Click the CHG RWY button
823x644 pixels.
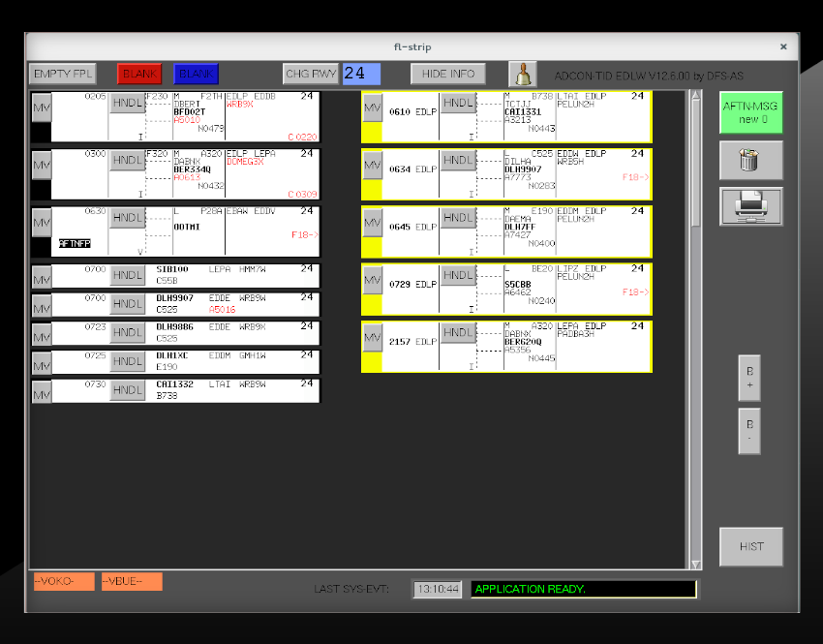pyautogui.click(x=311, y=74)
